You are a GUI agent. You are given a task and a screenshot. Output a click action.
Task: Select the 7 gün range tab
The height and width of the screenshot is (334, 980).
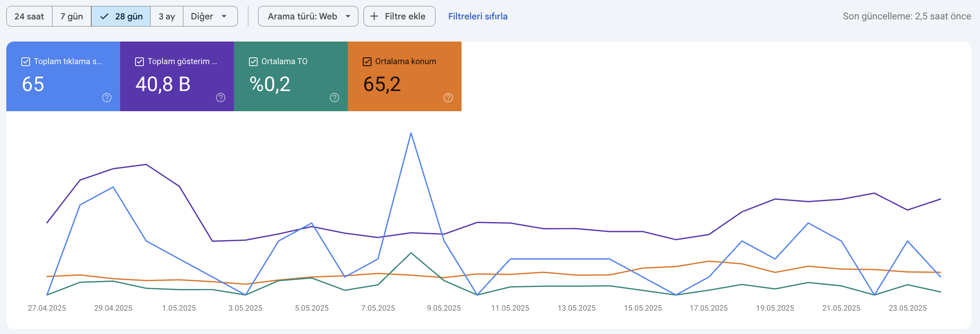[72, 16]
